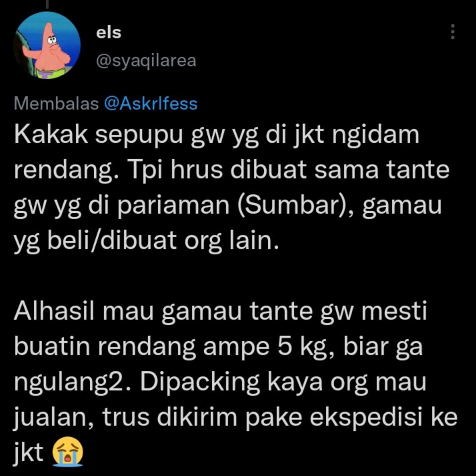
Task: Select the line starting Alhasil mau gamau
Action: tap(220, 312)
